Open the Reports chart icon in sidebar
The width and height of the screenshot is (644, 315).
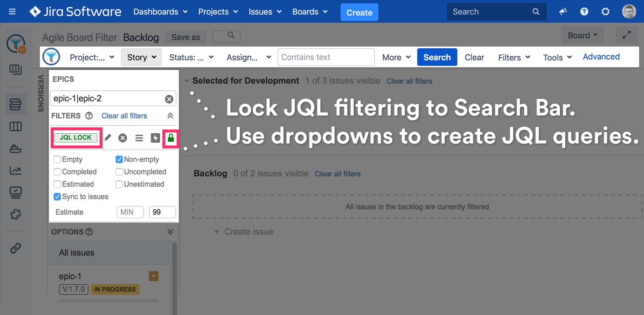[15, 171]
